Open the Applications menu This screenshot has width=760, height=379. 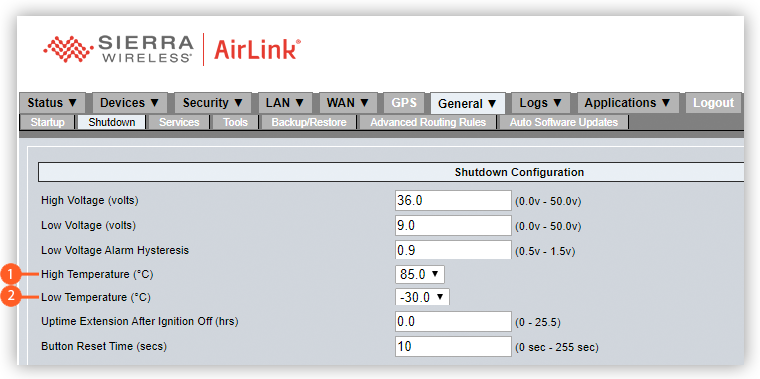[628, 103]
